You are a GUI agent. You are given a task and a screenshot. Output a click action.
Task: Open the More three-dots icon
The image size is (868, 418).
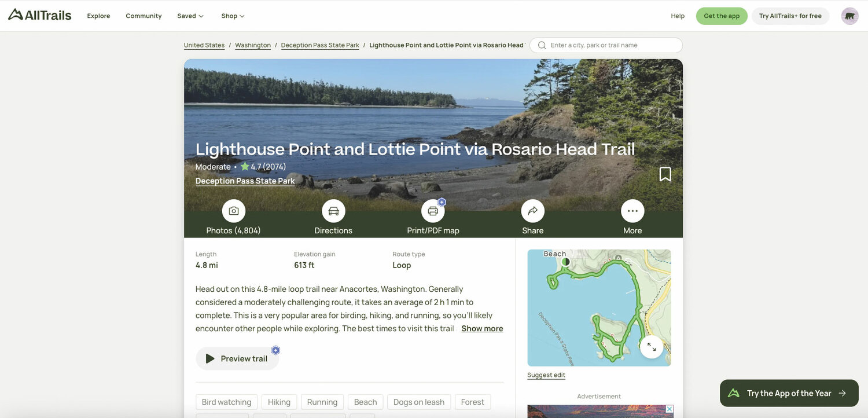click(x=632, y=211)
